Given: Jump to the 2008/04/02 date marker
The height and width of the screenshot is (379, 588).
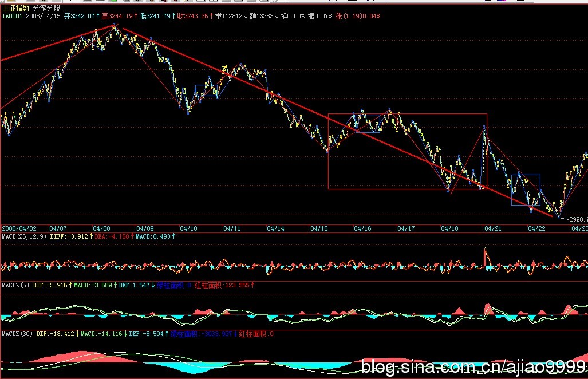Looking at the screenshot, I should coord(18,228).
